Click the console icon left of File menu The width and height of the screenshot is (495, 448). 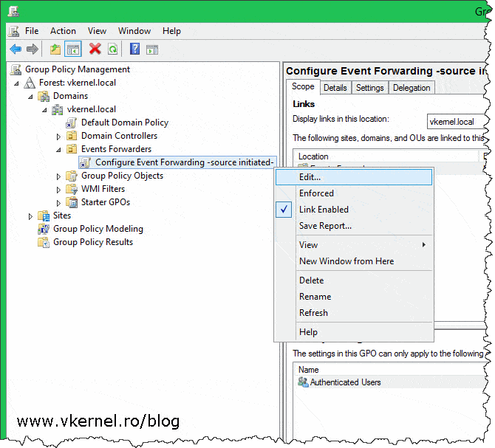tap(14, 31)
